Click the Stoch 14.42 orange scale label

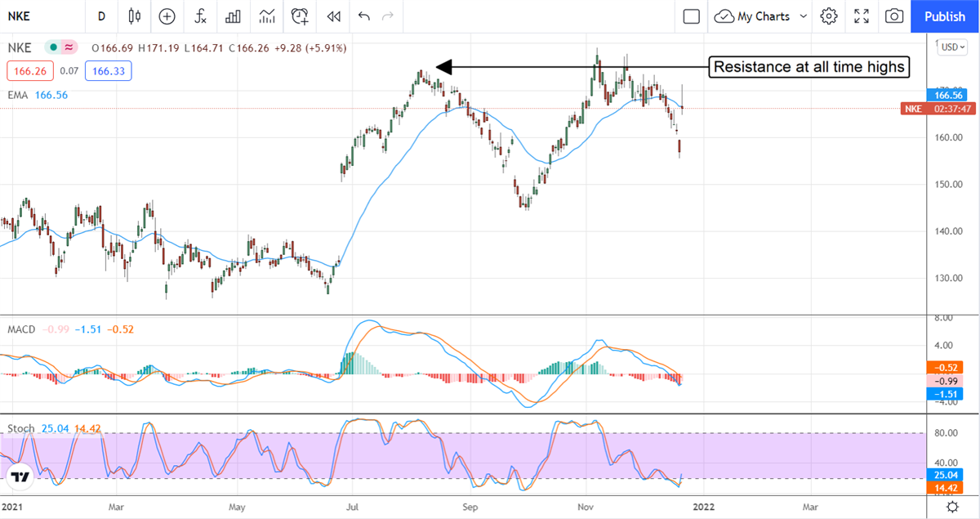coord(947,487)
